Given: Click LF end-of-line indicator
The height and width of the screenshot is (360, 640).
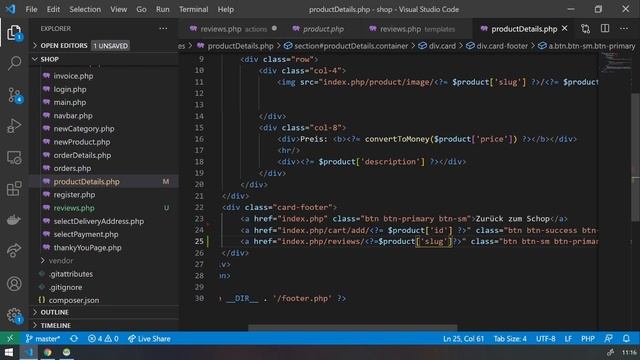Looking at the screenshot, I should (x=568, y=339).
